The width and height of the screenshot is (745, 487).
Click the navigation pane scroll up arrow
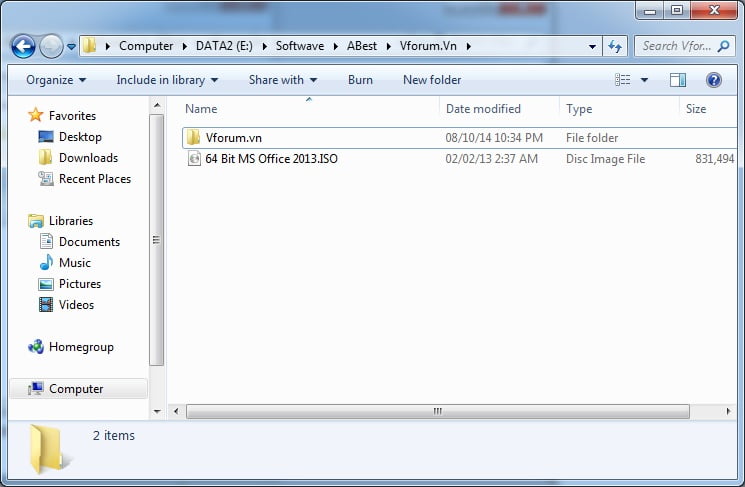pos(157,105)
